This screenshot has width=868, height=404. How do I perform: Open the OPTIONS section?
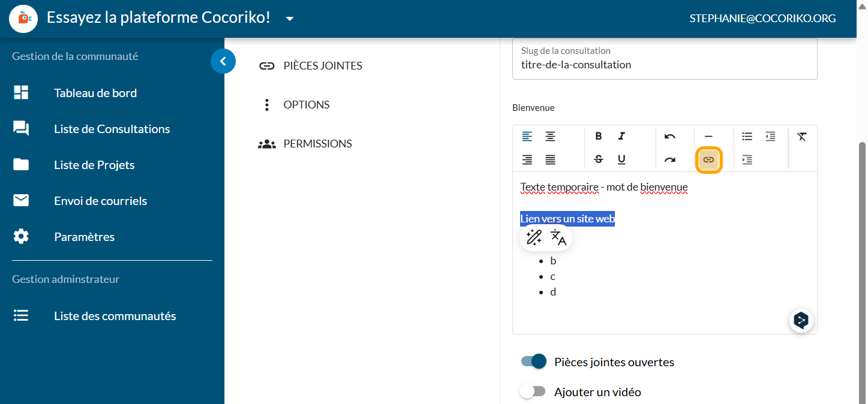(306, 105)
